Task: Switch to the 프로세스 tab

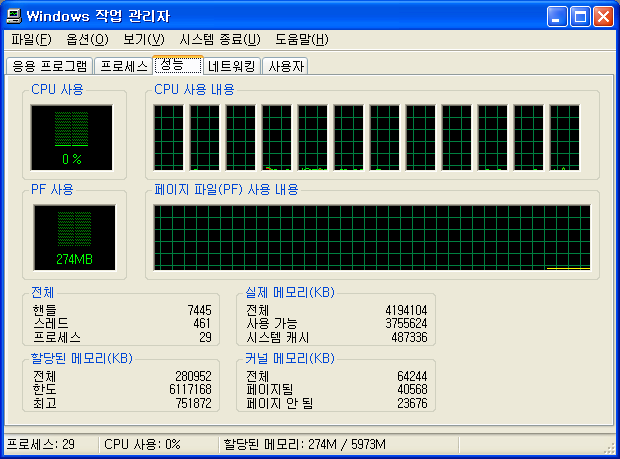Action: click(124, 66)
